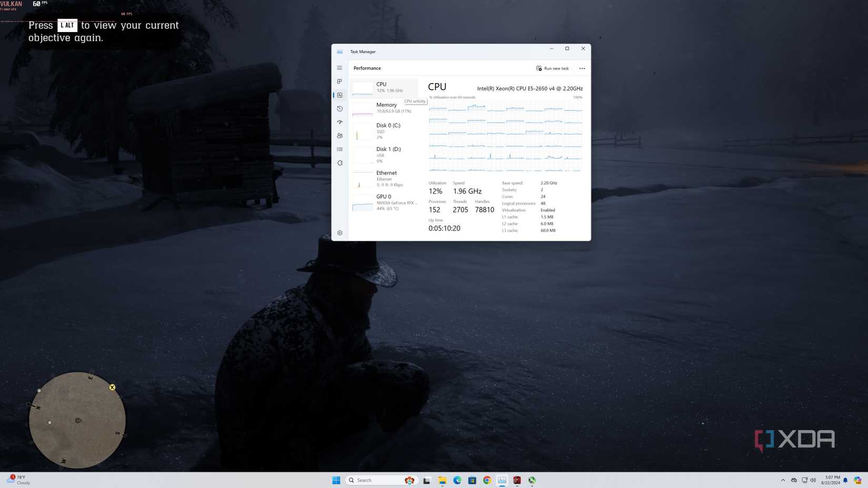
Task: Switch to the Processes page icon
Action: [339, 82]
